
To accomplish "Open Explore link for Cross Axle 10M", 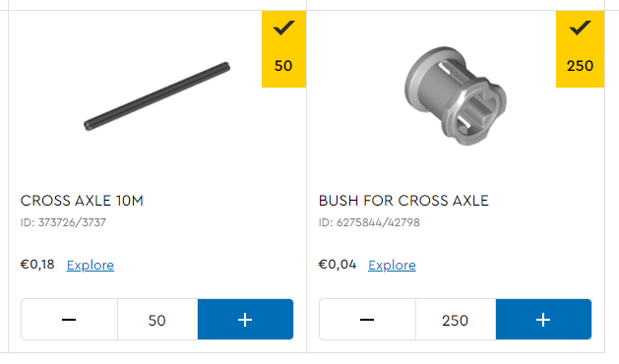I will (x=91, y=265).
